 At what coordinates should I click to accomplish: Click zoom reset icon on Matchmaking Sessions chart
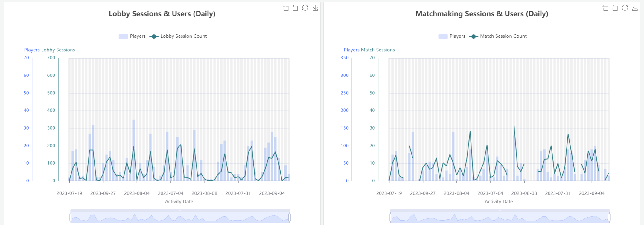tap(615, 8)
